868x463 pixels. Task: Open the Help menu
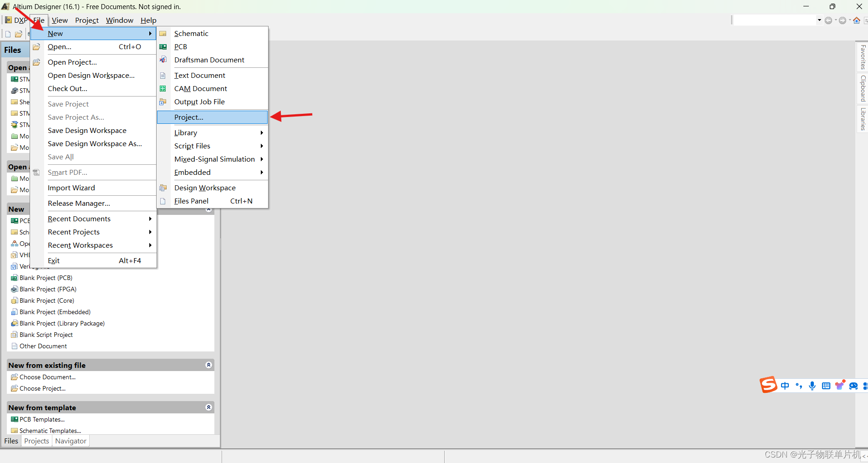point(148,20)
